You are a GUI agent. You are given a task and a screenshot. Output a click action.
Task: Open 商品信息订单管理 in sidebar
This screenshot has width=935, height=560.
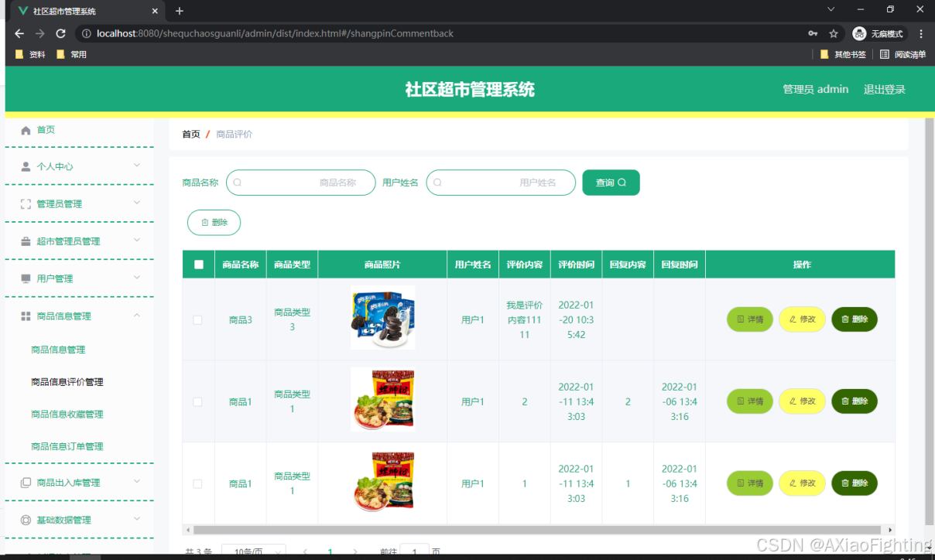67,446
